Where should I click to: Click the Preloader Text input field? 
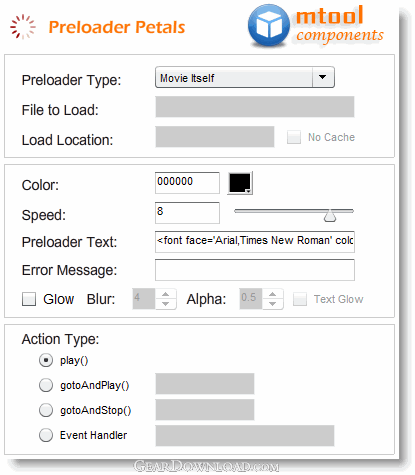click(255, 242)
